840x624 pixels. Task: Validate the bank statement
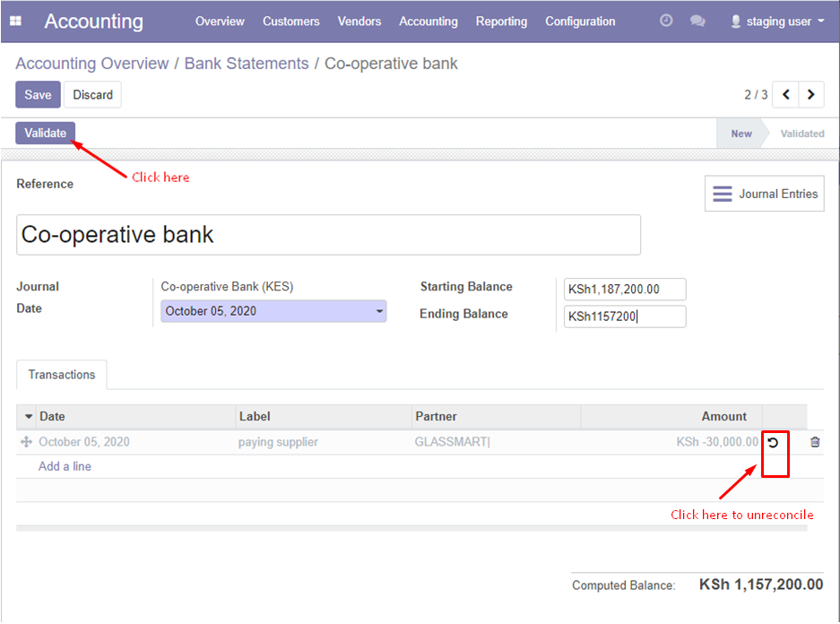pos(45,133)
